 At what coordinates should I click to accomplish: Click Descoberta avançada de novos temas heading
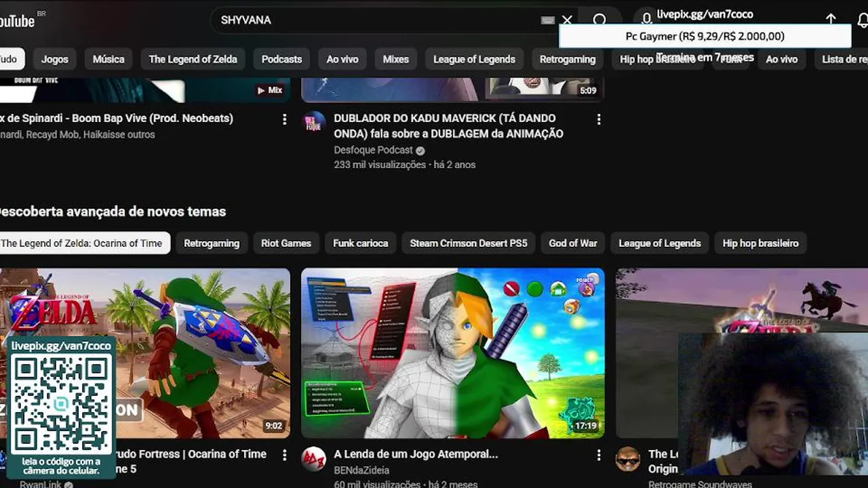(112, 211)
